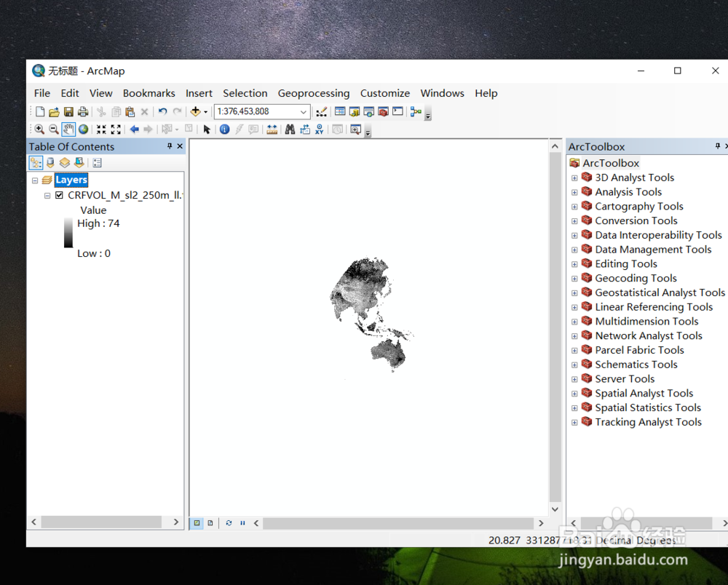
Task: Open the map scale dropdown
Action: click(303, 112)
